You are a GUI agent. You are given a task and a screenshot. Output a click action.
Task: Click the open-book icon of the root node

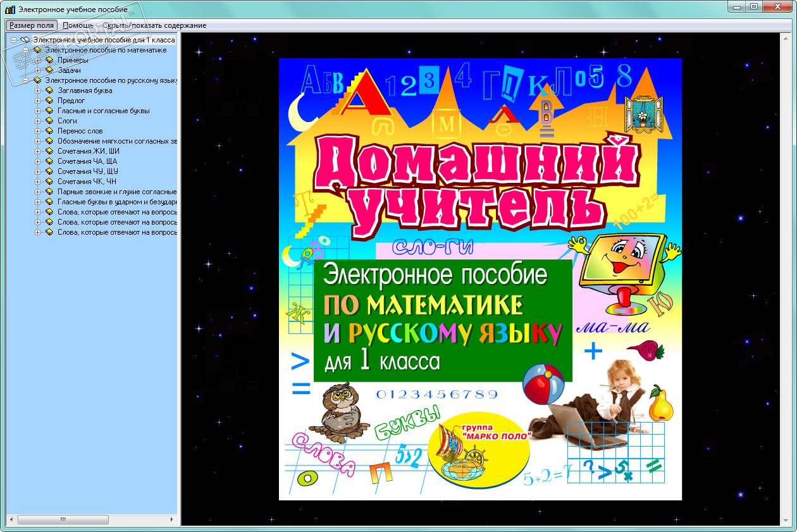click(25, 40)
